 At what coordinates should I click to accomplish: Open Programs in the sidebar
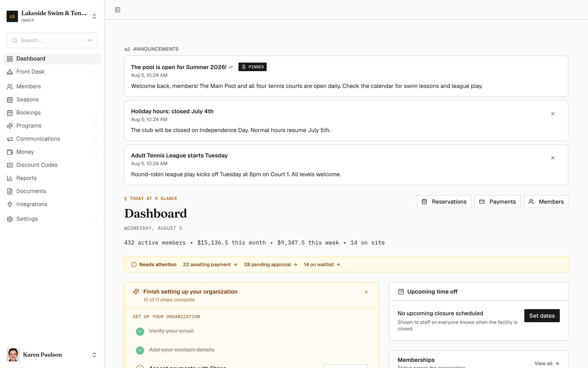[52, 126]
